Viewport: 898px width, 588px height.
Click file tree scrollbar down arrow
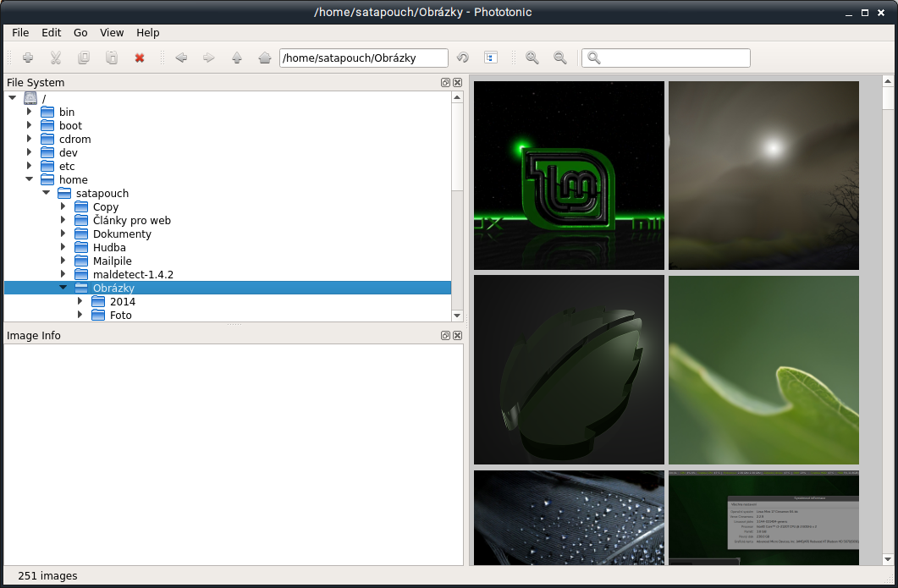coord(457,316)
